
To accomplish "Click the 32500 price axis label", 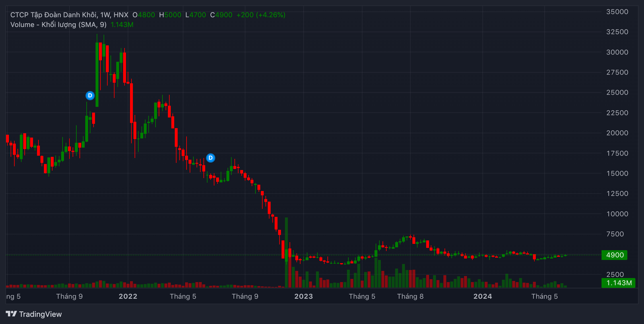I will click(617, 32).
